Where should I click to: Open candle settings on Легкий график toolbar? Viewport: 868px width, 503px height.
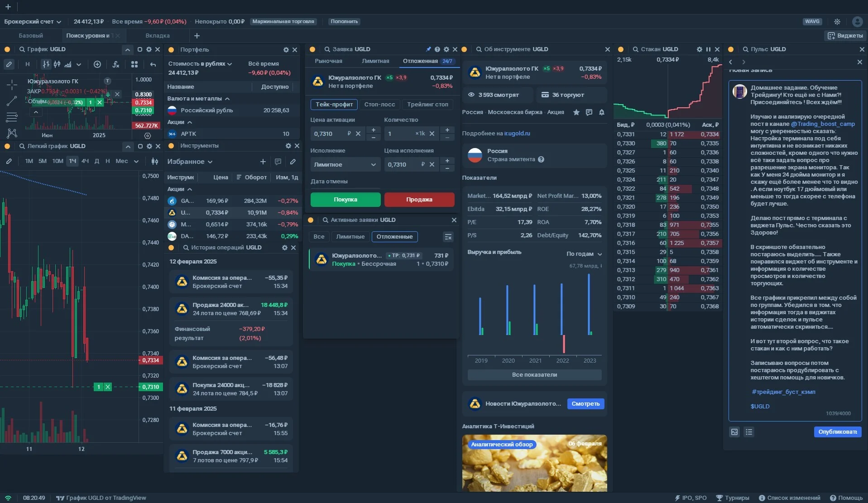pyautogui.click(x=155, y=161)
